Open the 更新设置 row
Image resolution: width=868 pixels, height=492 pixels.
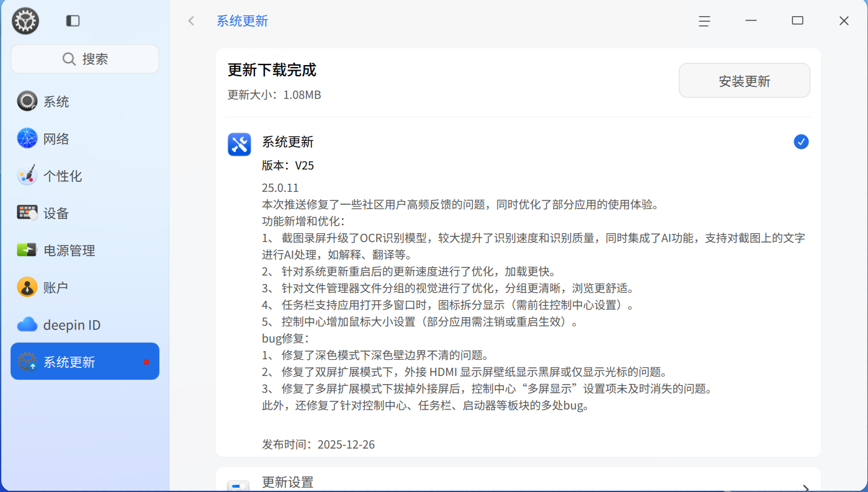[x=518, y=480]
